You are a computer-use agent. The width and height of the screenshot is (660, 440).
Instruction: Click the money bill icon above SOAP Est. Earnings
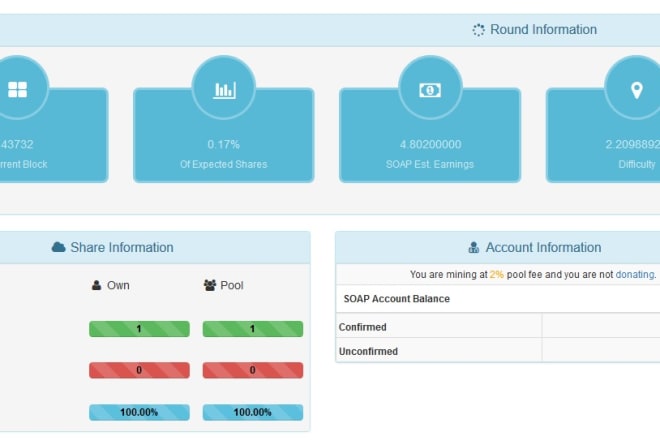pos(430,90)
